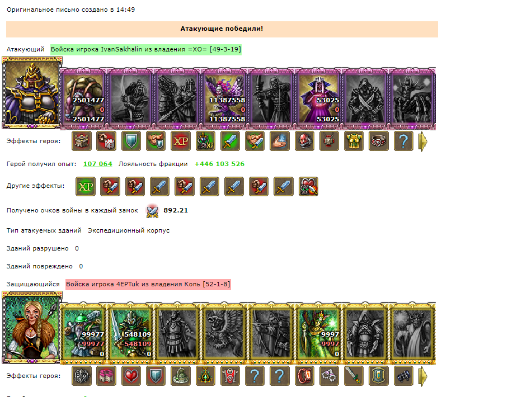Viewport: 532px width, 397px height.
Task: Select the red XP icon in attacker hero effects
Action: (181, 141)
